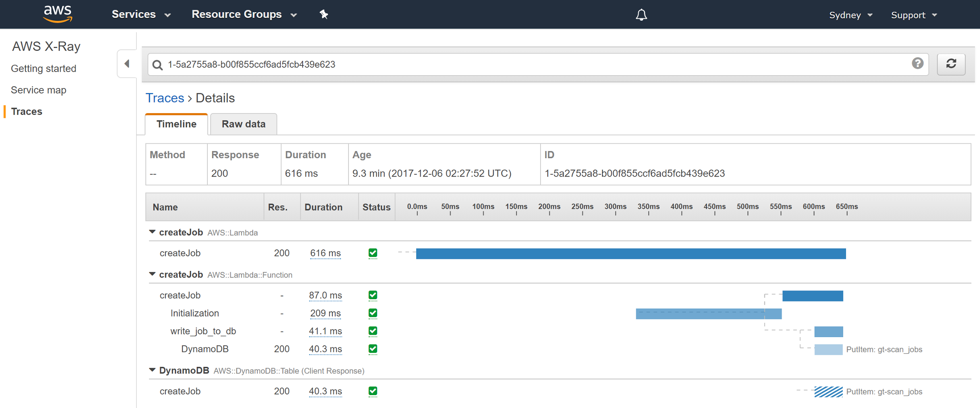
Task: Click the 87.0 ms duration link
Action: pos(325,296)
